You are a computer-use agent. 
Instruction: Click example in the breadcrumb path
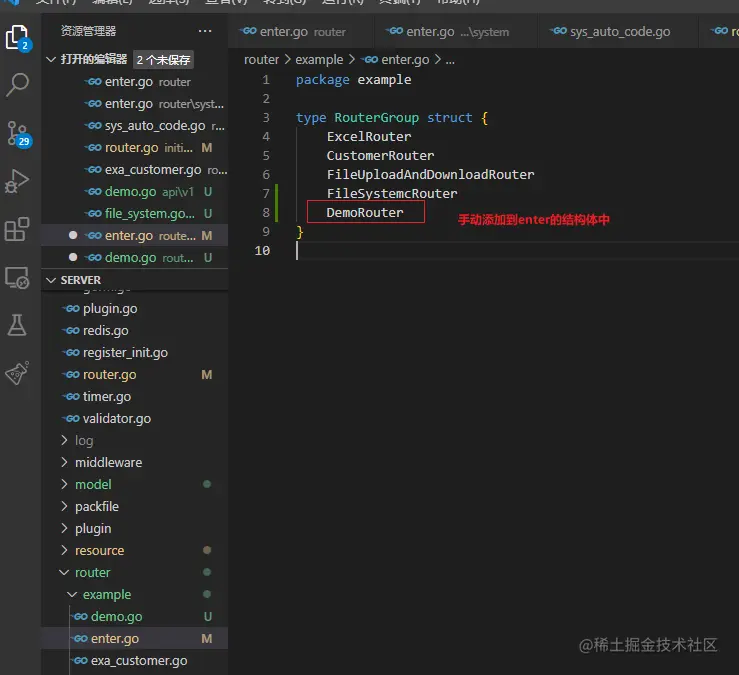click(x=319, y=59)
